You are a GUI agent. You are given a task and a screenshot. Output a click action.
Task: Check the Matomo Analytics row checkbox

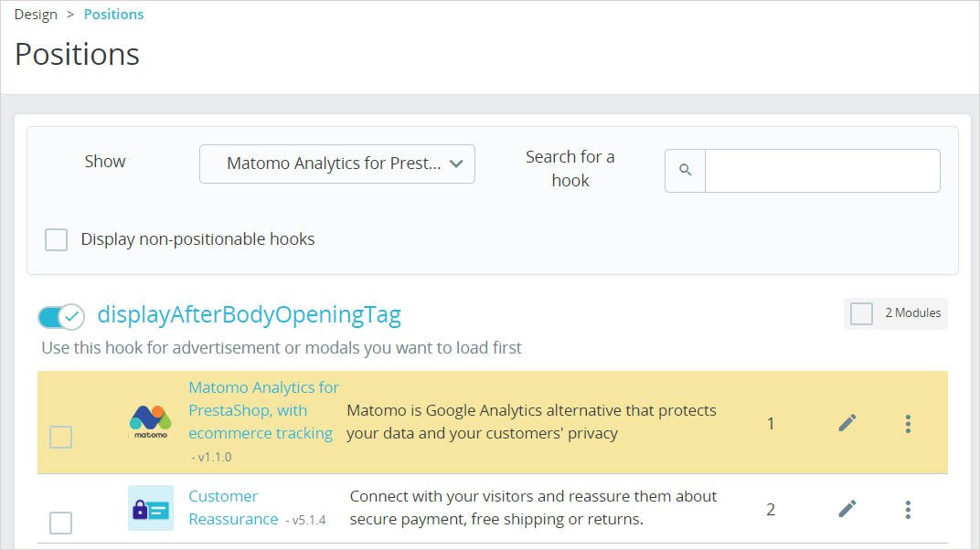pyautogui.click(x=60, y=438)
